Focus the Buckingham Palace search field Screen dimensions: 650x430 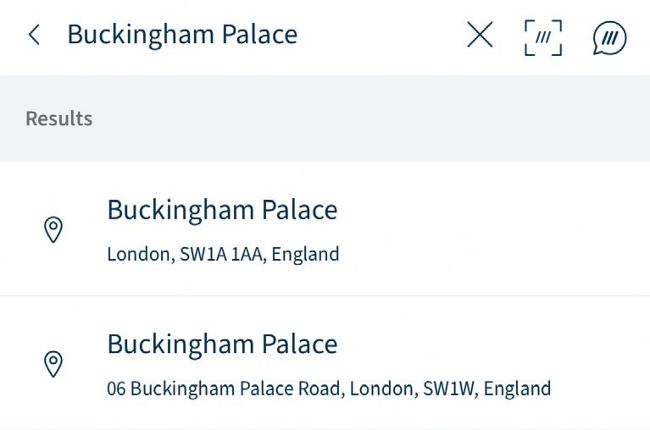(x=182, y=35)
